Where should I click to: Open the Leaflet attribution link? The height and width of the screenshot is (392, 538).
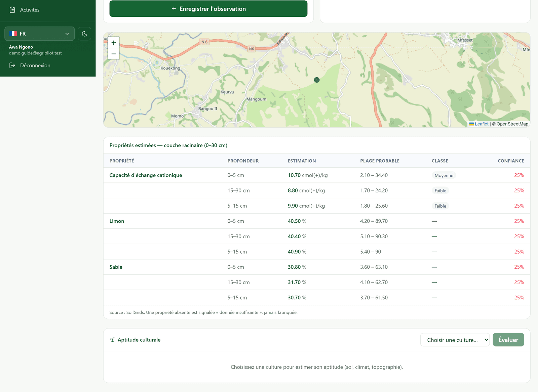pos(482,124)
